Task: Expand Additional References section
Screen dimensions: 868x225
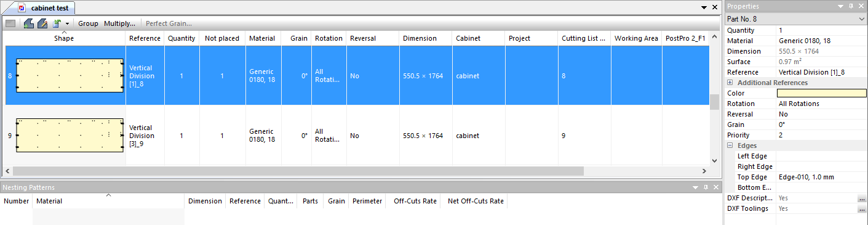Action: [x=730, y=83]
